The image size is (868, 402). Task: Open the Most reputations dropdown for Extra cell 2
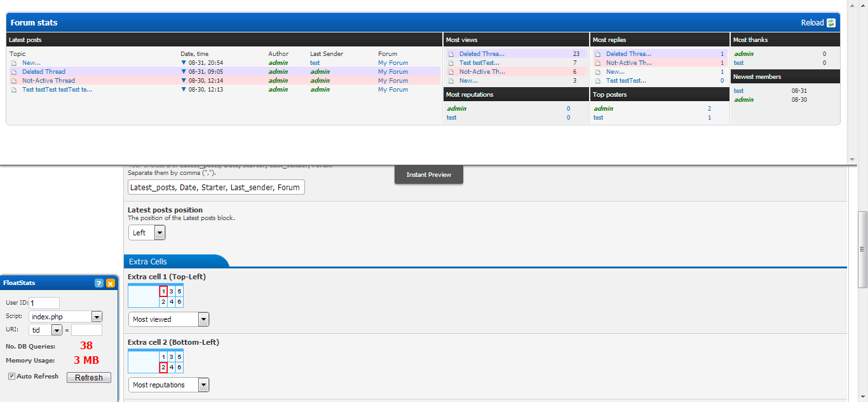[x=203, y=385]
